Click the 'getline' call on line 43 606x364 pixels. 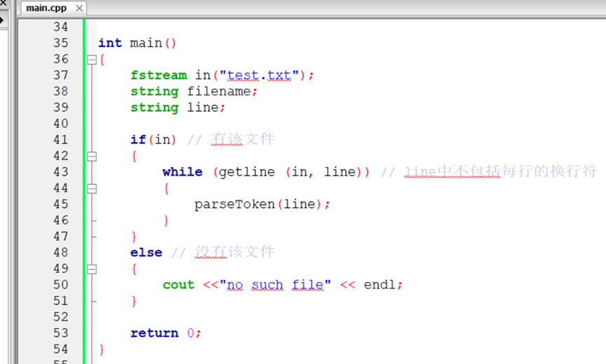(x=247, y=171)
